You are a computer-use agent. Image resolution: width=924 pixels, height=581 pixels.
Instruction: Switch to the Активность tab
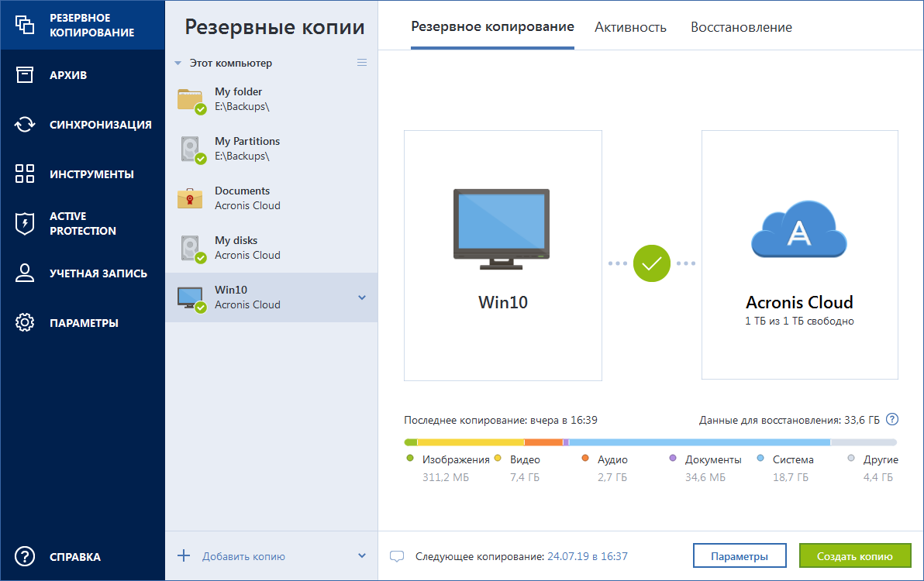point(631,27)
